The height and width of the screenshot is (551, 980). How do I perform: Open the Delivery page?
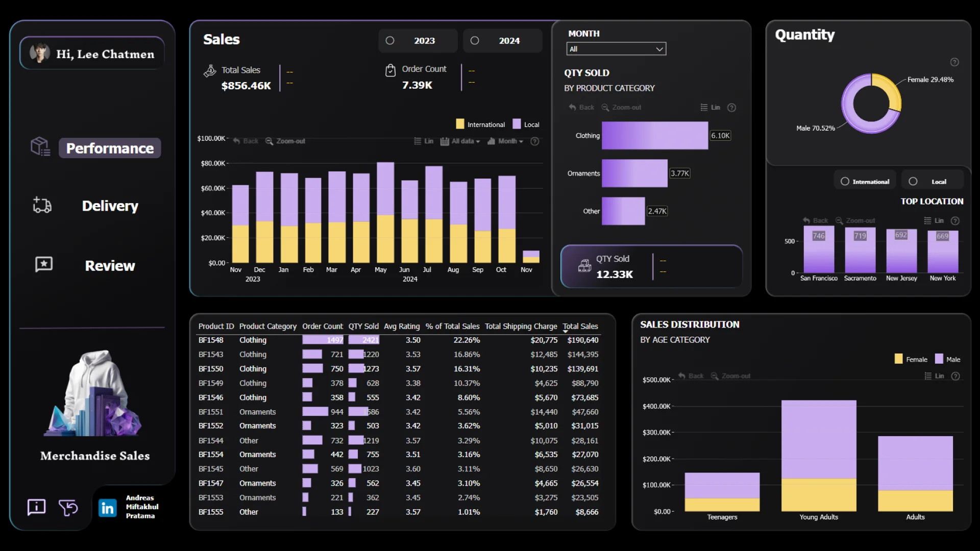coord(110,206)
